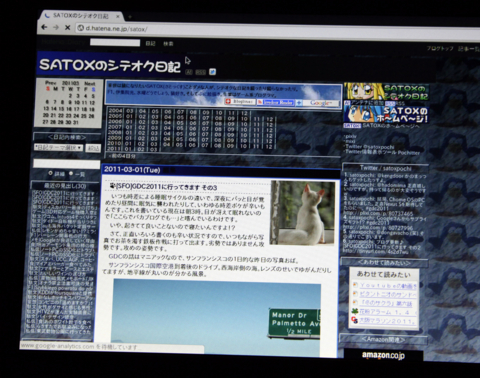Click the 絞込 button beside theme dropdown
The height and width of the screenshot is (378, 480).
93,148
